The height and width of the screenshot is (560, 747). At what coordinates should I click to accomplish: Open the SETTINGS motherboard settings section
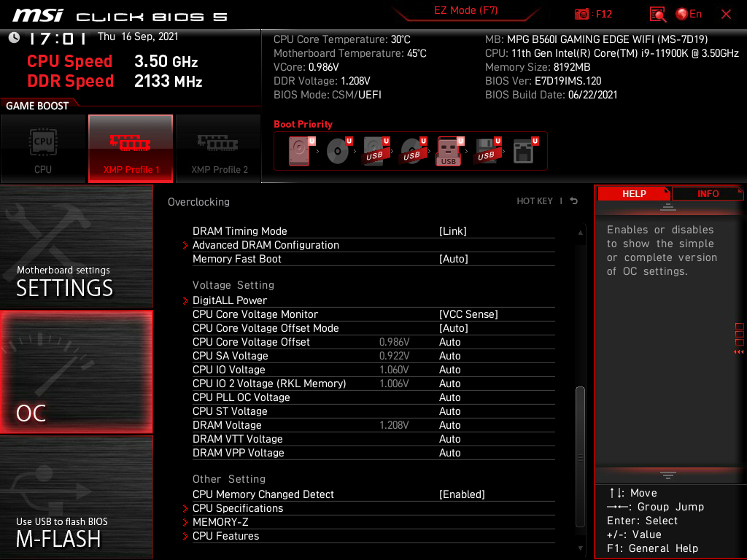[76, 246]
